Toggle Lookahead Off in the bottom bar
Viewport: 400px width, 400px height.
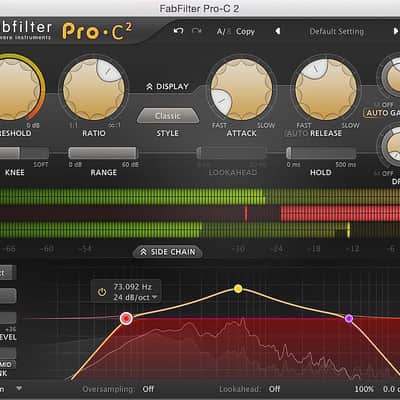point(274,389)
